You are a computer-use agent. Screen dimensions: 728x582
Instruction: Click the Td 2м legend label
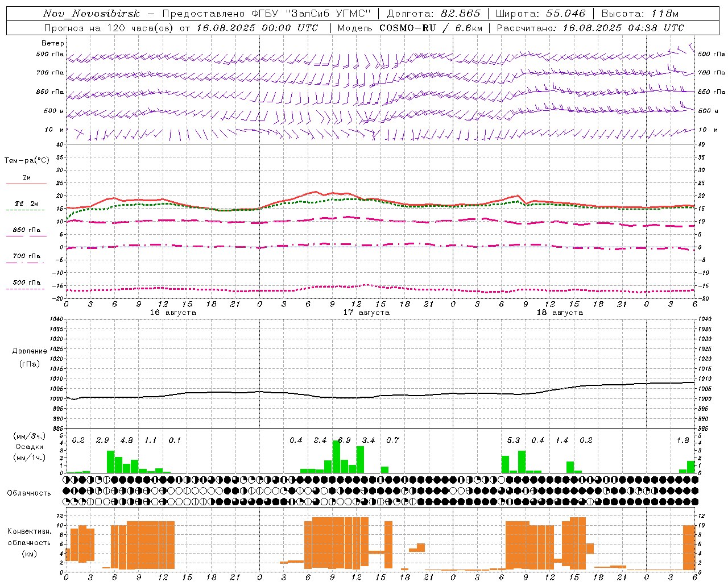coord(26,203)
